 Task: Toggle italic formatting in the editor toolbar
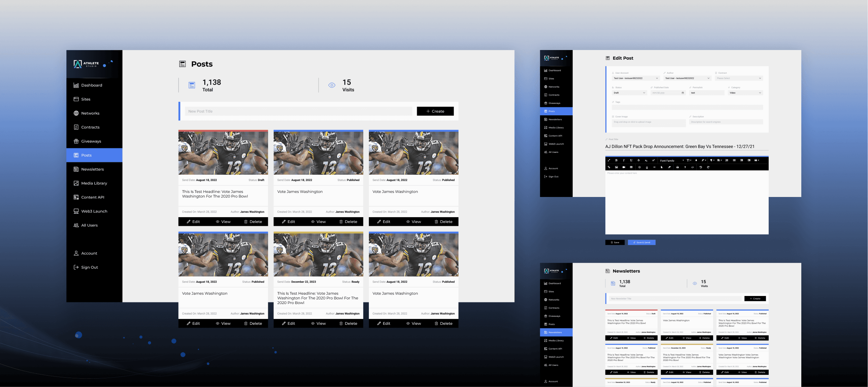tap(624, 160)
